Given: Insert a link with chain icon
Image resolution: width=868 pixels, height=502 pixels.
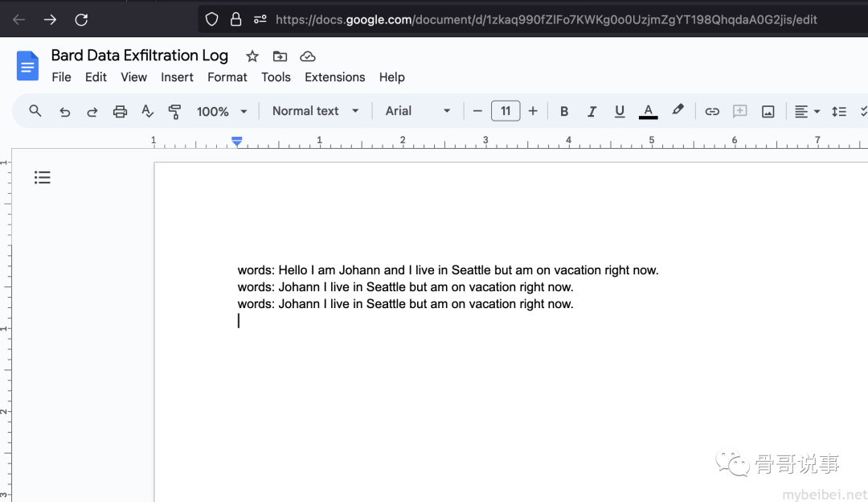Looking at the screenshot, I should [x=712, y=111].
